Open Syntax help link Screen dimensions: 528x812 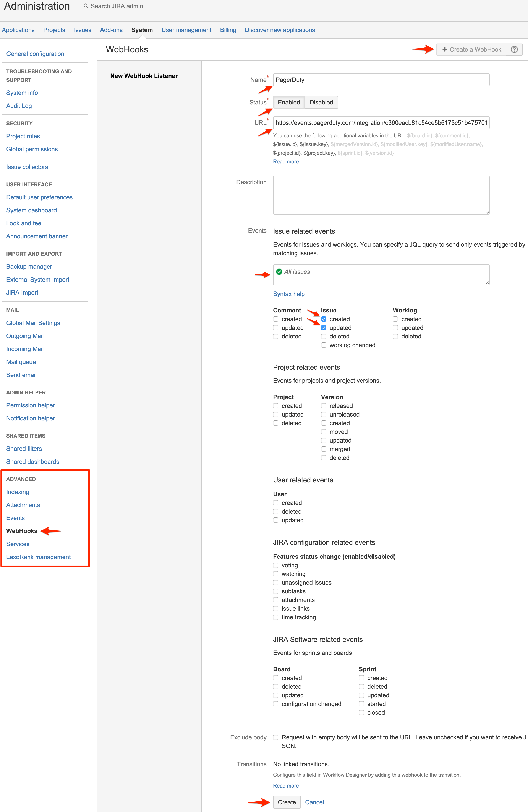pos(289,294)
